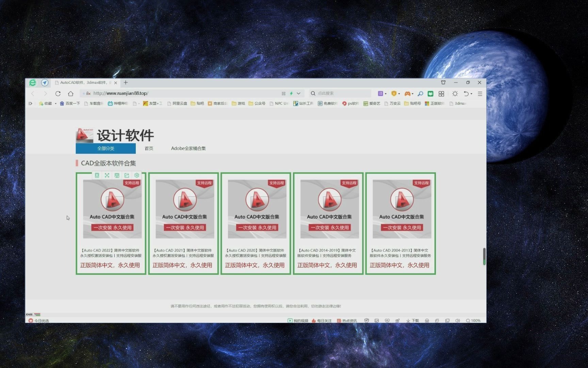
Task: Expand the bookmarks bar sidebar toggle arrow
Action: (x=30, y=104)
